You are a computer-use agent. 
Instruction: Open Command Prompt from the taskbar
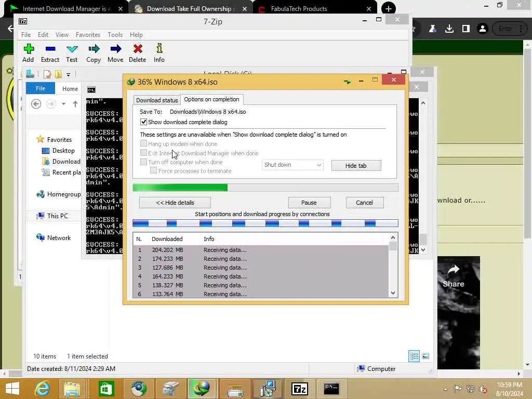point(331,389)
